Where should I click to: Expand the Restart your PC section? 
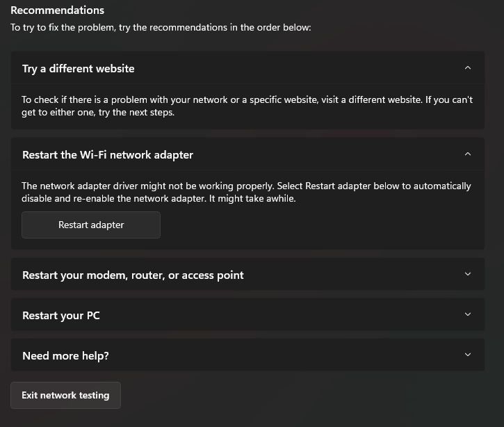(x=61, y=315)
